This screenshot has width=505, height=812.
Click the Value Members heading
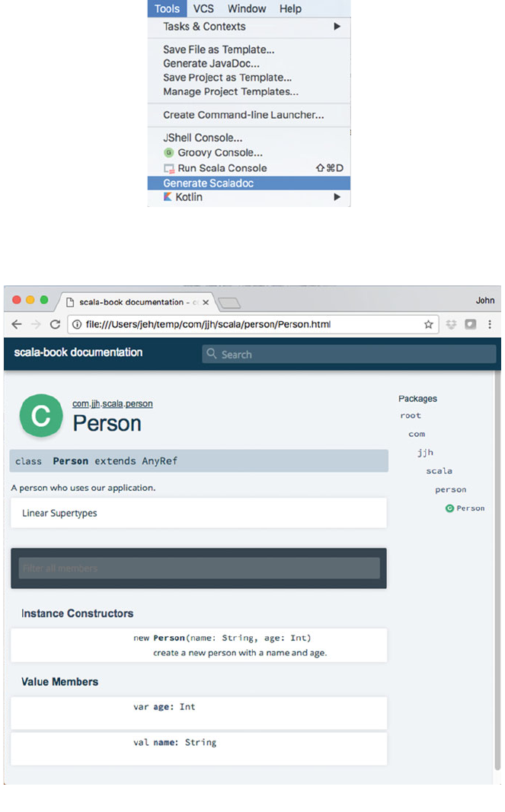[x=59, y=682]
